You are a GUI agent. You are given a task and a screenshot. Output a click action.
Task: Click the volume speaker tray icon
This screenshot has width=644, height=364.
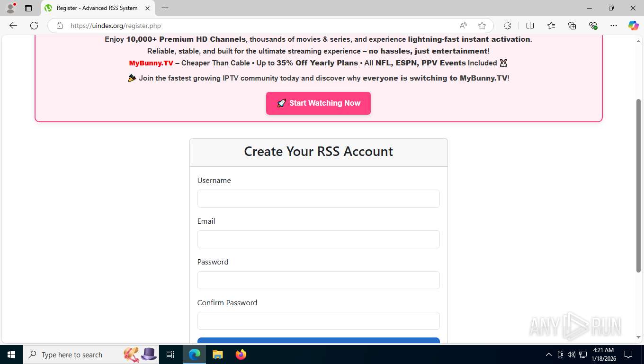pos(572,355)
